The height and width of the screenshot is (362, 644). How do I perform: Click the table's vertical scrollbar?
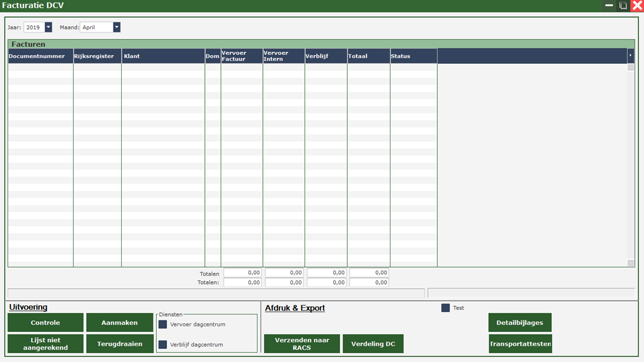631,164
